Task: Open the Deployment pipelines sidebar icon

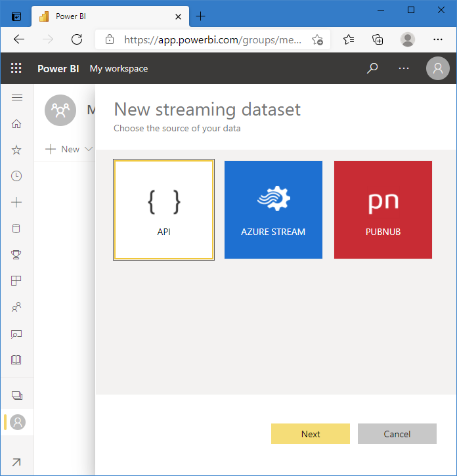Action: tap(16, 334)
